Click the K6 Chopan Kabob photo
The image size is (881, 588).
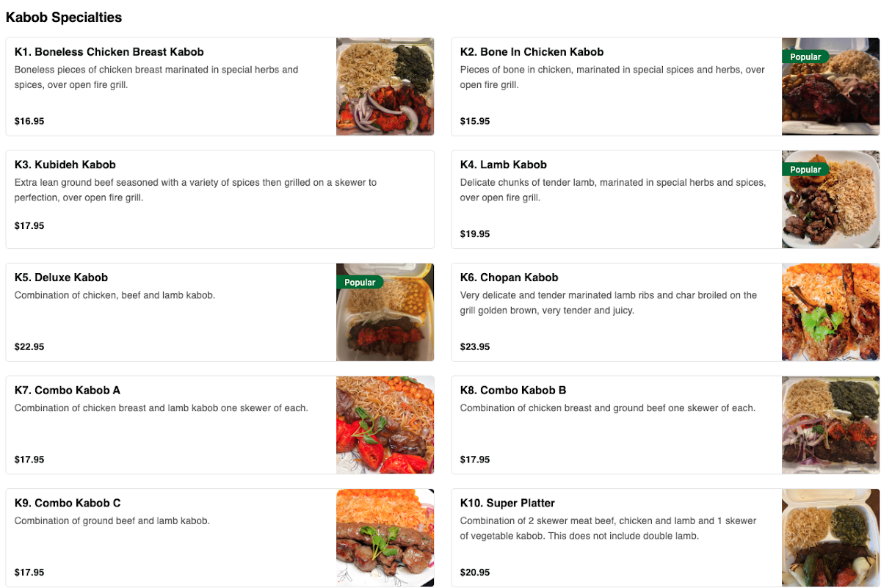pyautogui.click(x=830, y=312)
